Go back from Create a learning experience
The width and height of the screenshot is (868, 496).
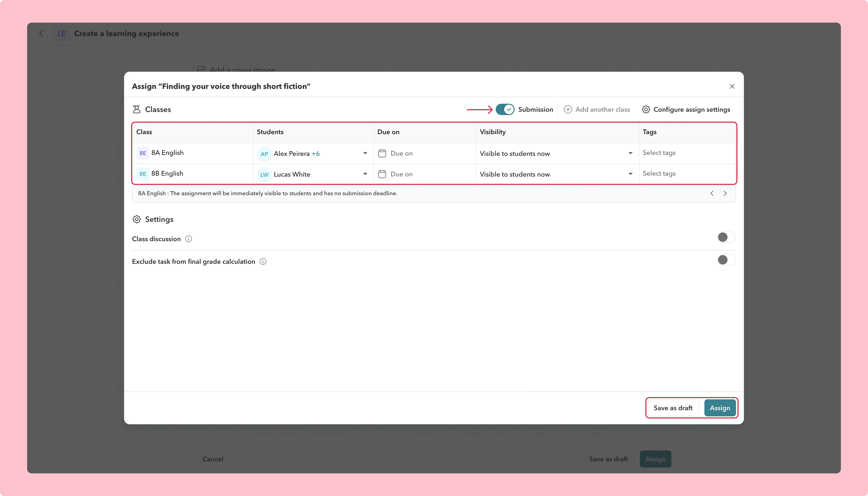pyautogui.click(x=41, y=33)
